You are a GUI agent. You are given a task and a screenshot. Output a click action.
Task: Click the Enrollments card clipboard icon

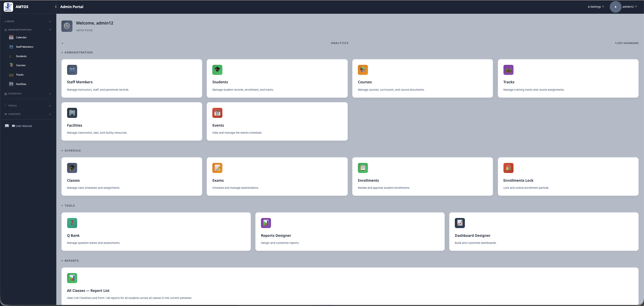tap(363, 168)
